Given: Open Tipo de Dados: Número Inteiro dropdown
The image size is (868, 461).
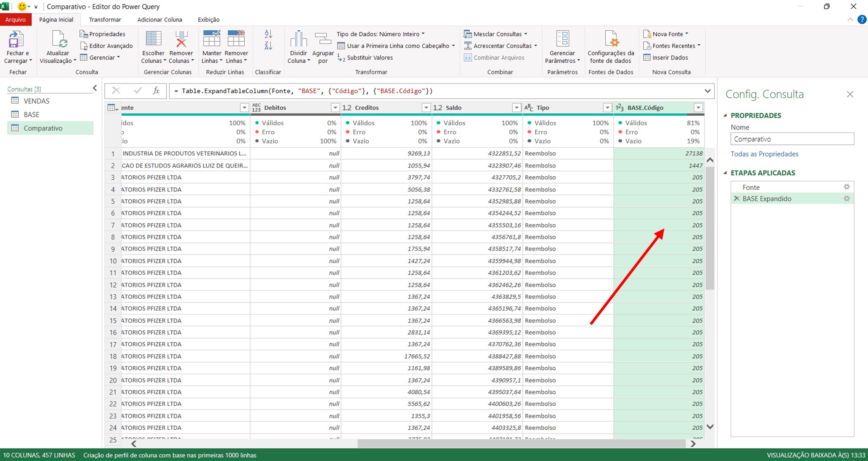Looking at the screenshot, I should (381, 34).
